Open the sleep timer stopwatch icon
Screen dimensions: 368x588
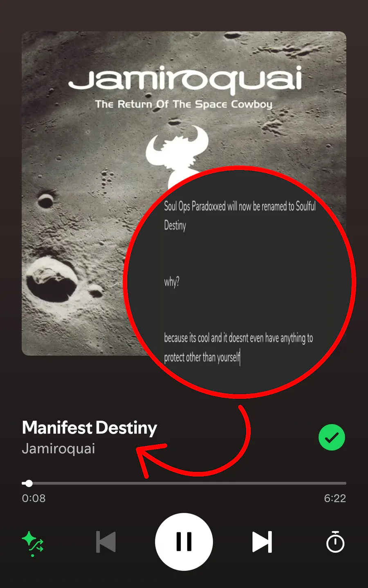tap(335, 542)
